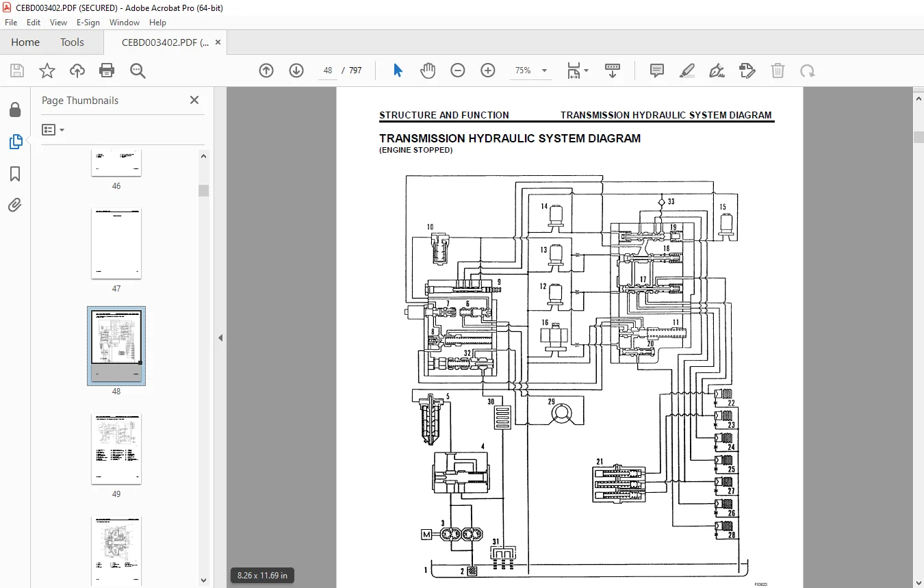
Task: Open the Help menu
Action: pyautogui.click(x=157, y=23)
